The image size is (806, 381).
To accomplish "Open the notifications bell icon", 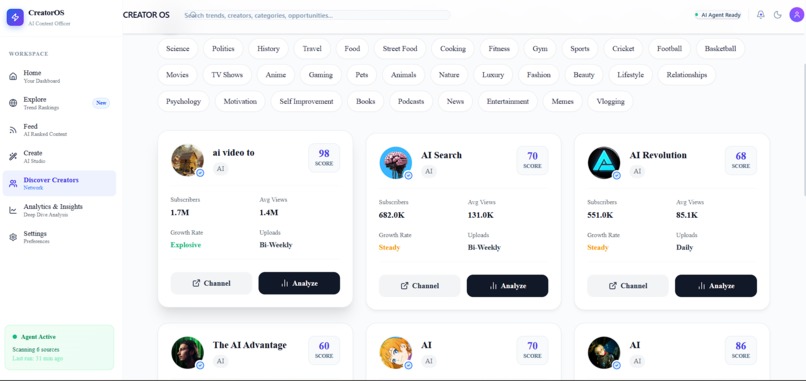I will [761, 15].
